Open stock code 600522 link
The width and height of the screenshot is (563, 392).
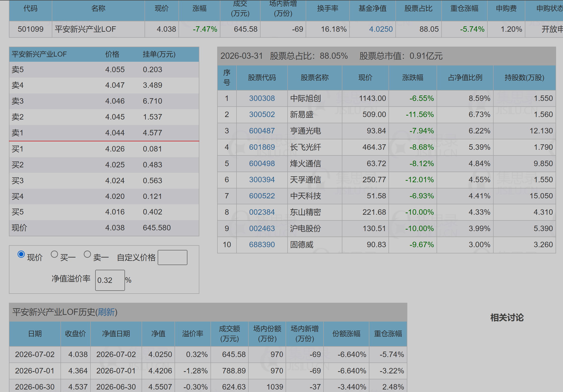pyautogui.click(x=262, y=196)
